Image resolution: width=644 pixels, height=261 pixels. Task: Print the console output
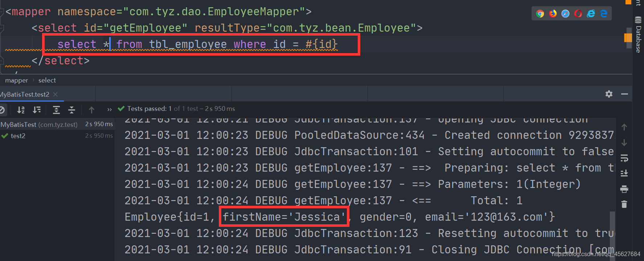624,189
